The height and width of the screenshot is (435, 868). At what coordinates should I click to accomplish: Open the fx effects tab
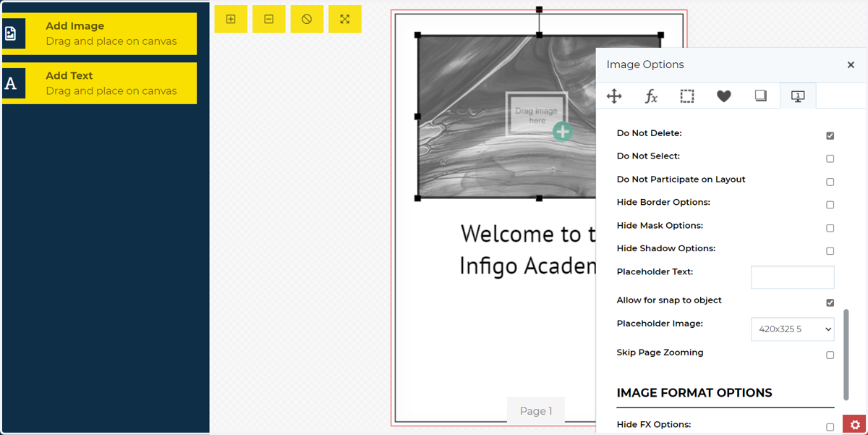click(x=651, y=96)
